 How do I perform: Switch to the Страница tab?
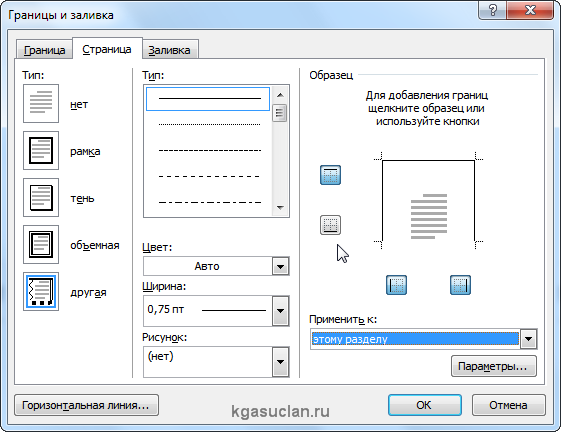point(107,49)
